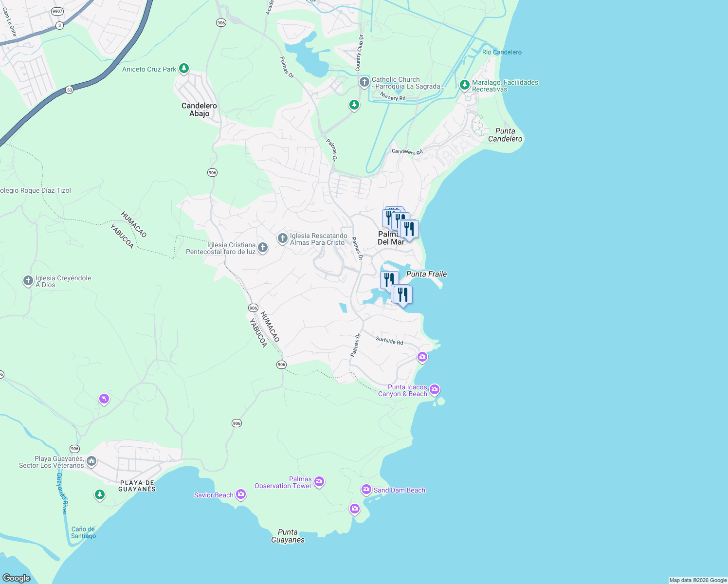728x584 pixels.
Task: Select the Aniceto Cruz Park tree marker
Action: click(x=183, y=69)
